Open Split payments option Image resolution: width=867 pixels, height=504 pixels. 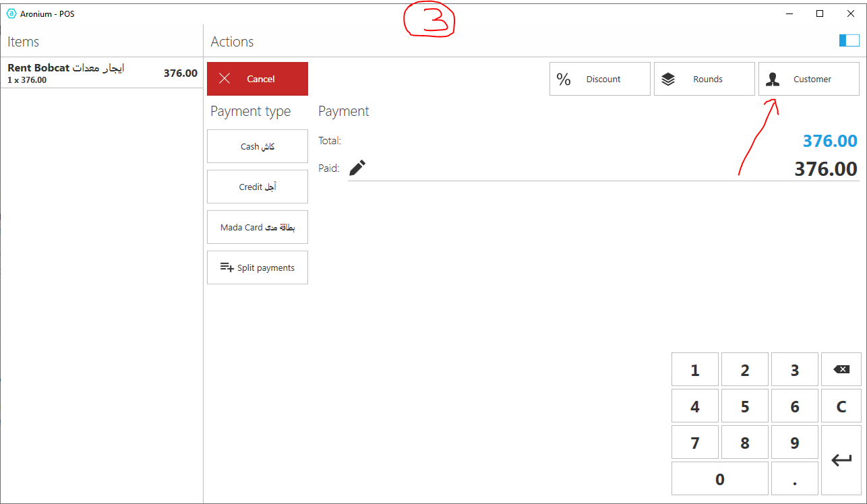[x=257, y=267]
